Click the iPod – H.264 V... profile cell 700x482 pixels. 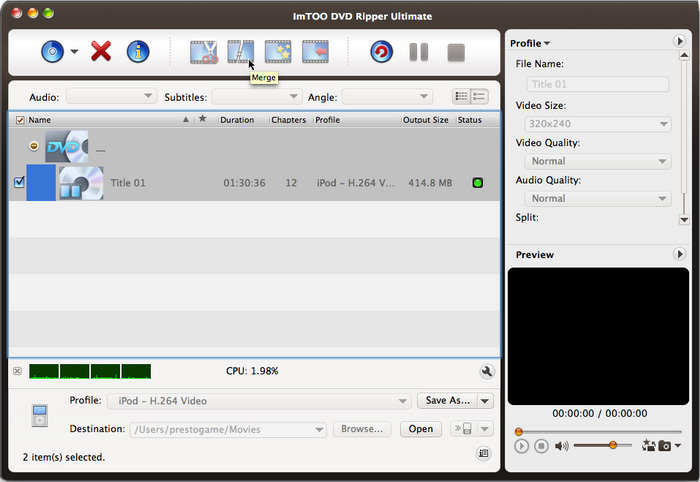[355, 183]
